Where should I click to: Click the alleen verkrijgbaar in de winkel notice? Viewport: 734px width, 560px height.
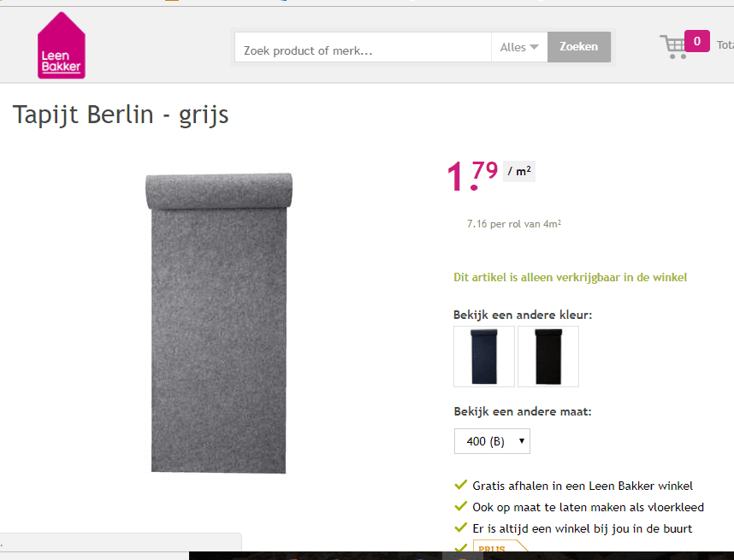click(570, 277)
